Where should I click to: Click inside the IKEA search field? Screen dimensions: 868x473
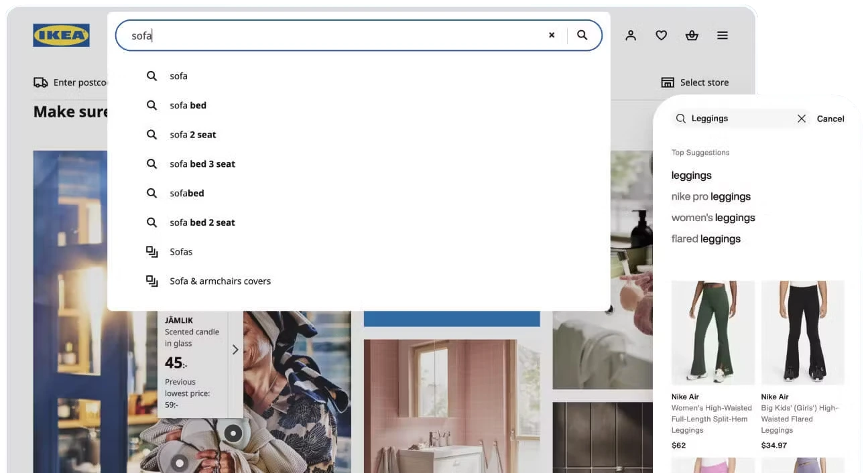click(x=335, y=36)
